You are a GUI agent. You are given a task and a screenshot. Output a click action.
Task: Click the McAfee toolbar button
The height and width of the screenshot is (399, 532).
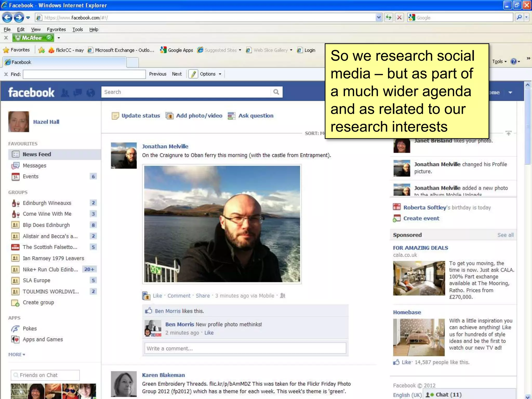click(x=33, y=38)
